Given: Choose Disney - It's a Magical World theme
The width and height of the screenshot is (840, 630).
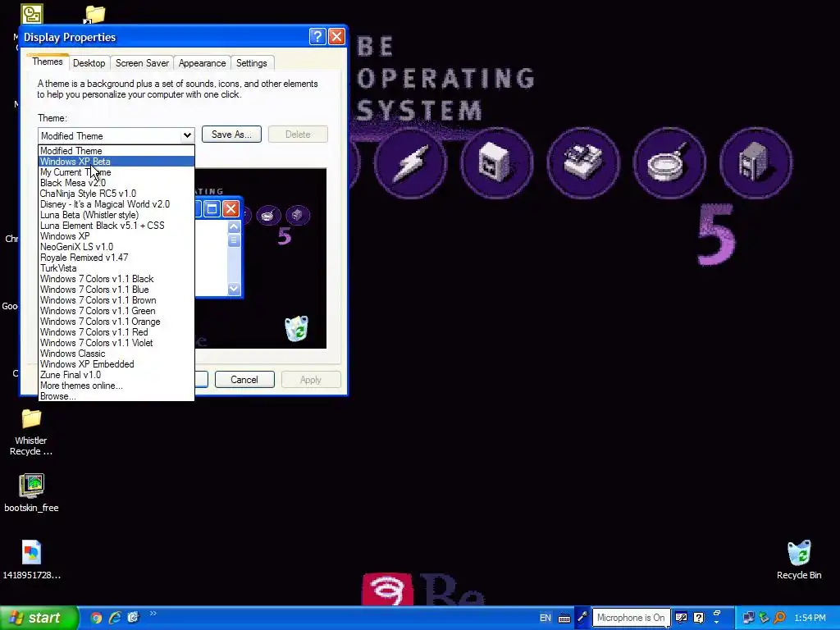Looking at the screenshot, I should pyautogui.click(x=116, y=204).
